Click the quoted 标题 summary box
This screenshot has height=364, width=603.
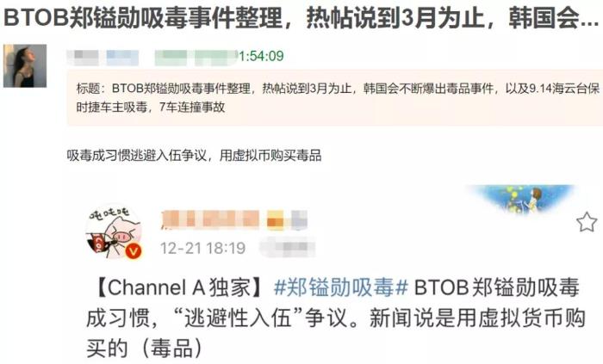pos(335,97)
